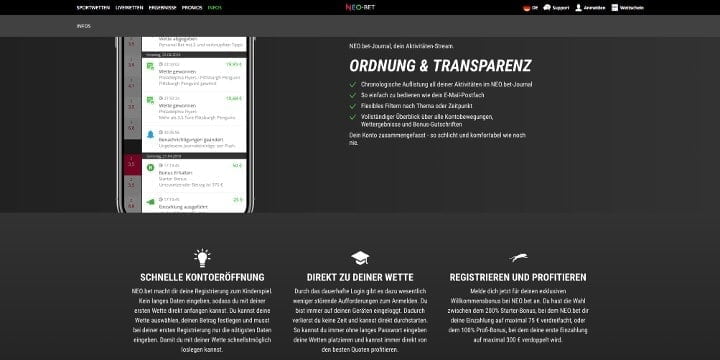Go to the Ergebnisse section
The height and width of the screenshot is (360, 720).
pos(163,8)
